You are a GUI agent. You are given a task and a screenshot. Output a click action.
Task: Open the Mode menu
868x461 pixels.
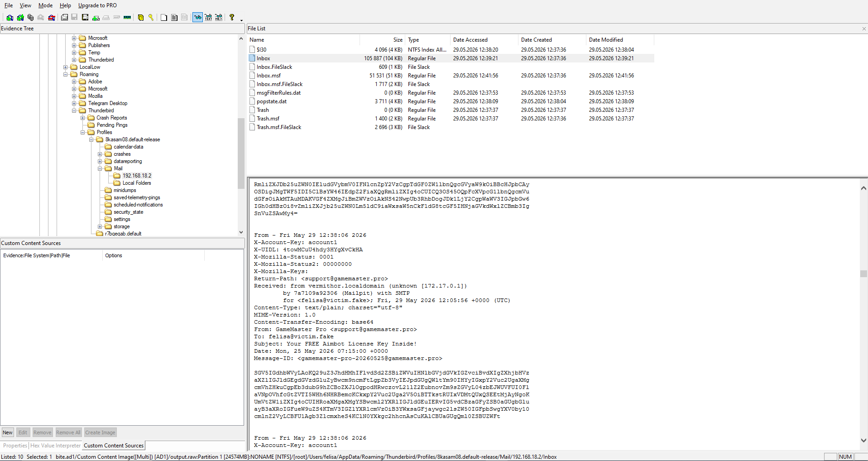pyautogui.click(x=45, y=5)
